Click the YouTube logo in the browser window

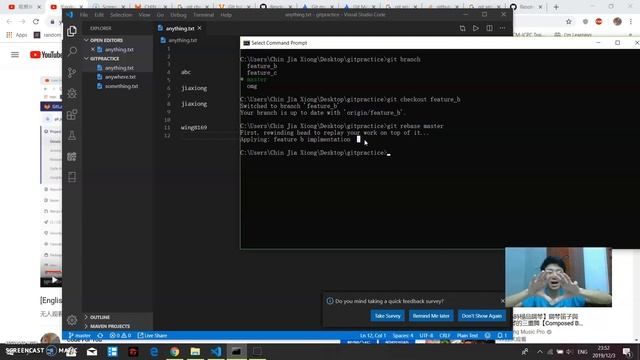[45, 55]
